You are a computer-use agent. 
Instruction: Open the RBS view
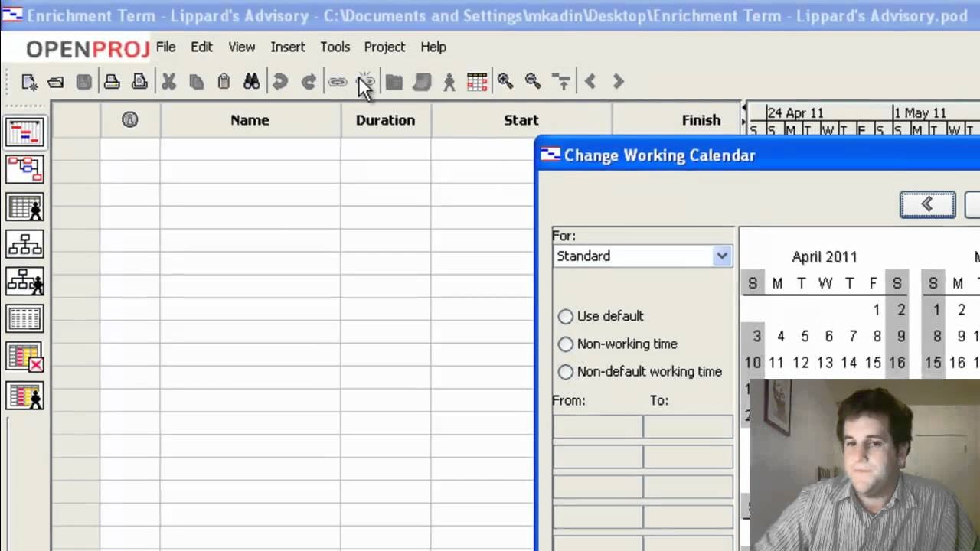point(25,282)
